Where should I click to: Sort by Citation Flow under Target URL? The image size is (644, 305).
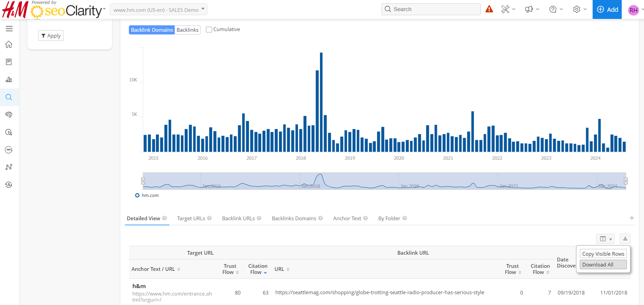[x=258, y=269]
